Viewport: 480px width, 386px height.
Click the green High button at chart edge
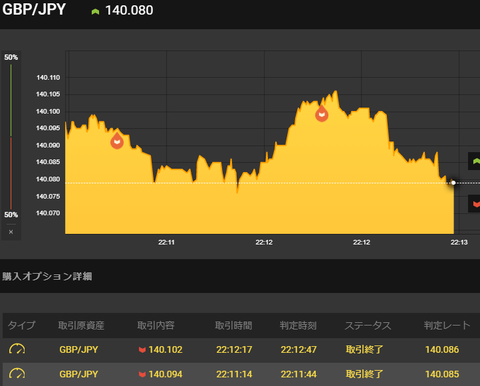tap(474, 161)
